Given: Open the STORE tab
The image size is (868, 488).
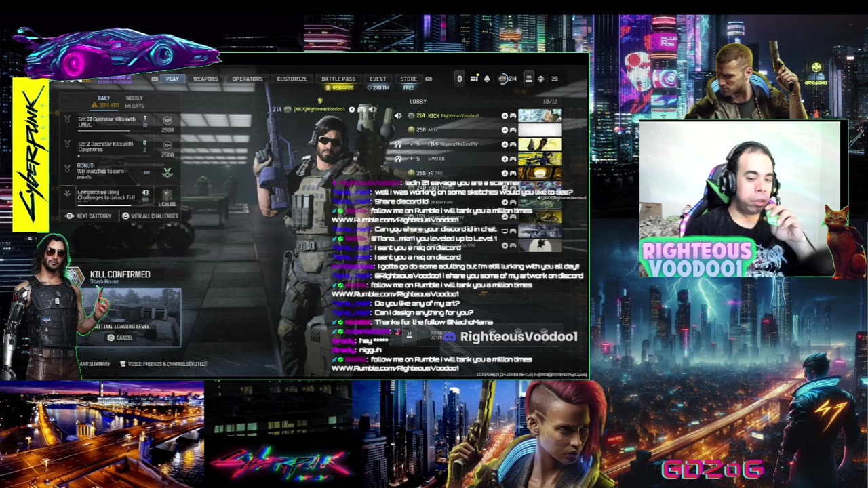Looking at the screenshot, I should coord(408,79).
